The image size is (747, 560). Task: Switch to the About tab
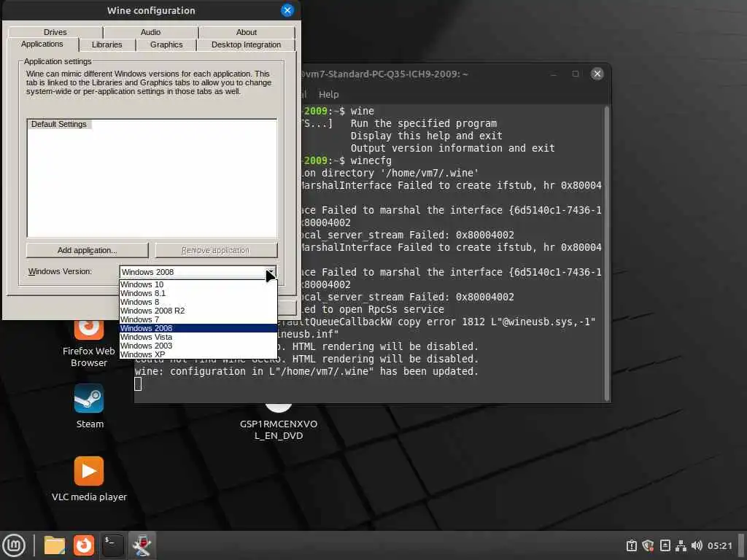pyautogui.click(x=247, y=32)
